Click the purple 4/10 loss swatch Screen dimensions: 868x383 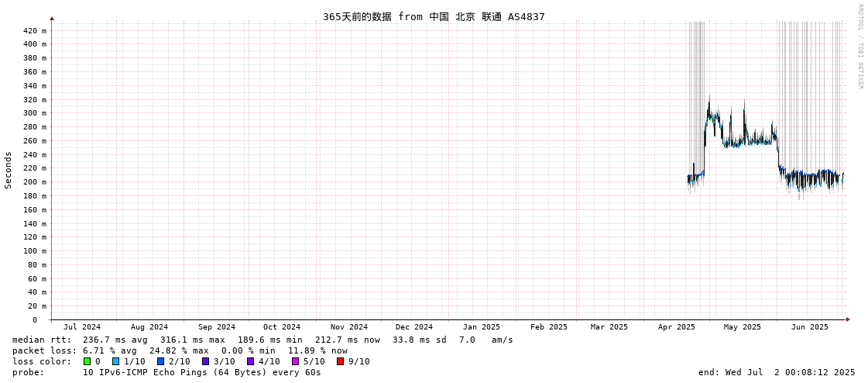click(x=250, y=361)
